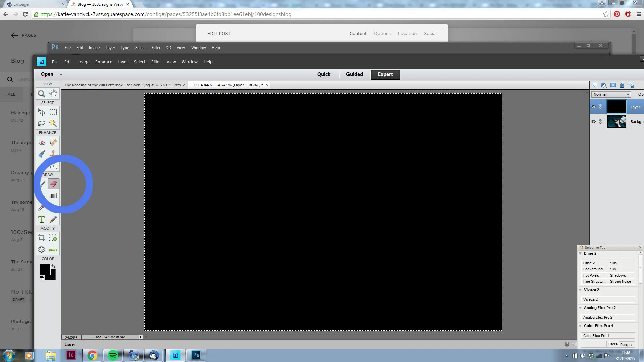644x362 pixels.
Task: Select the Hand tool
Action: click(x=53, y=94)
